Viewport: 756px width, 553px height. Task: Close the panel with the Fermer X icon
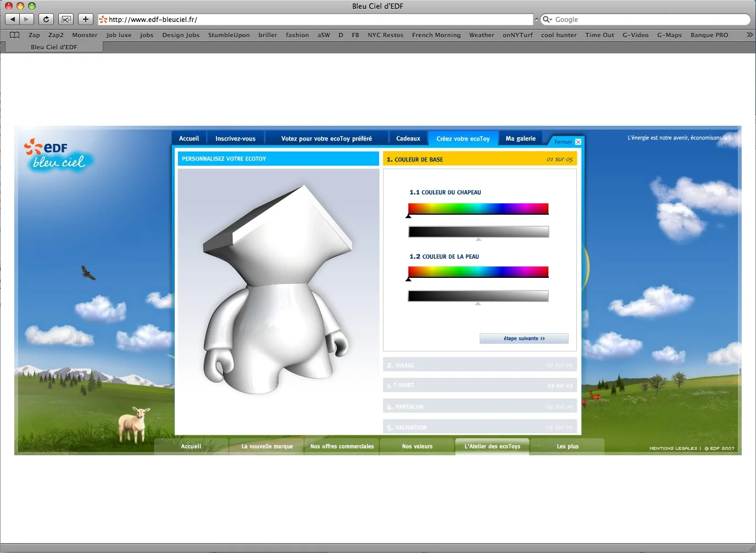pyautogui.click(x=578, y=142)
